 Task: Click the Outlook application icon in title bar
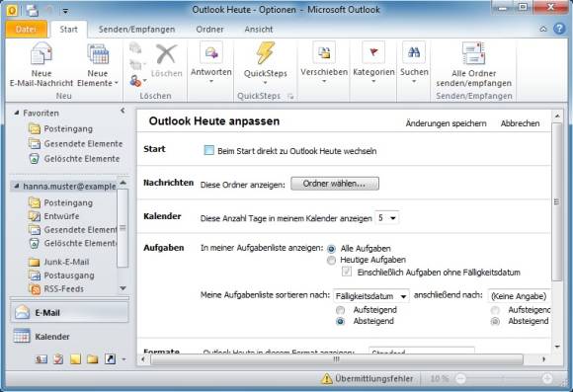coord(12,10)
